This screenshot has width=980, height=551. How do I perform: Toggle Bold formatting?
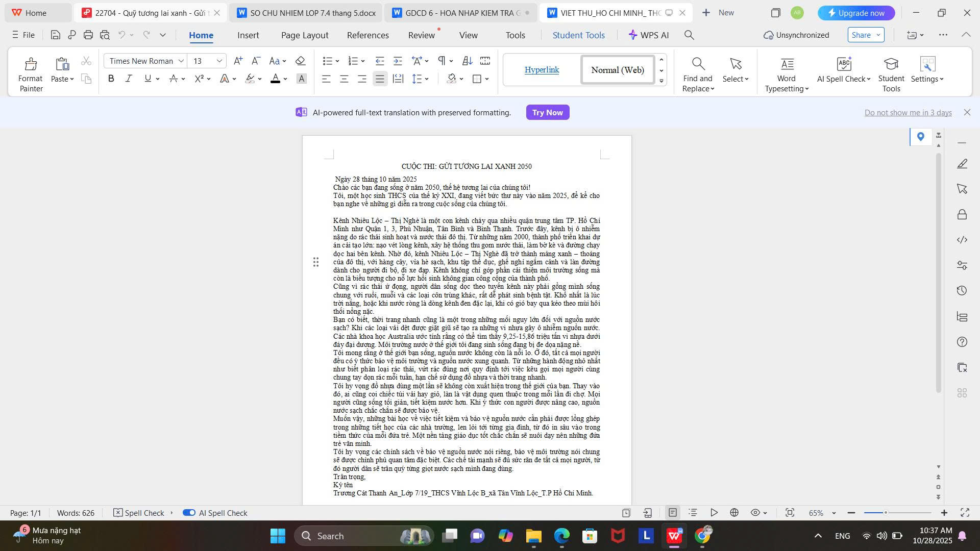coord(111,79)
